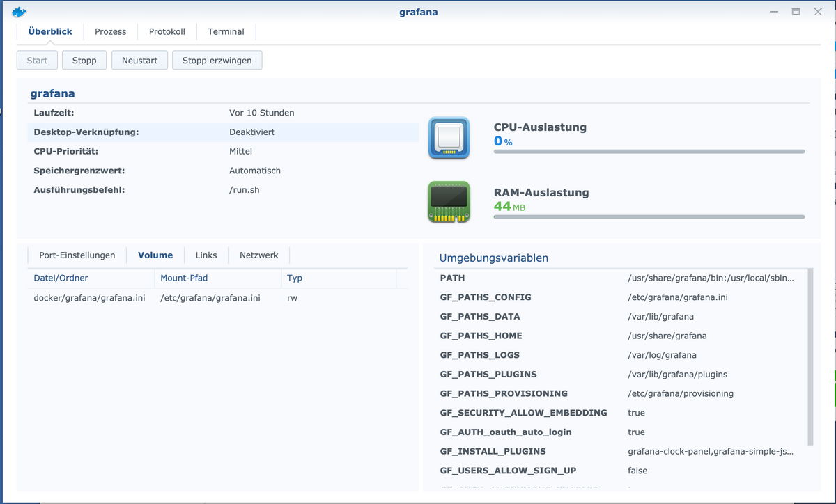Click the Umgebungsvariablen section heading
Screen dimensions: 836x504
click(x=494, y=258)
